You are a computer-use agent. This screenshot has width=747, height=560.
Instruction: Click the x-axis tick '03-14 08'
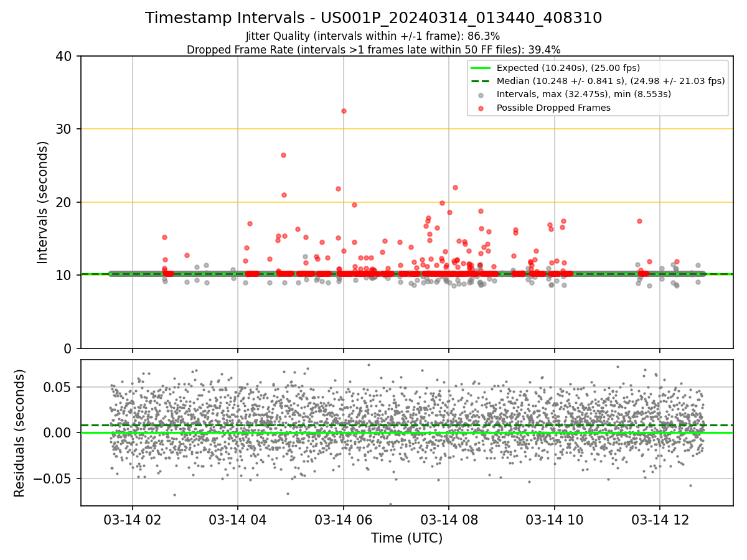449,520
